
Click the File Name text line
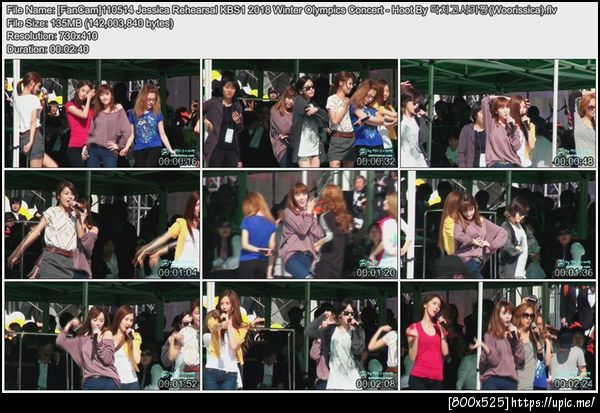282,10
